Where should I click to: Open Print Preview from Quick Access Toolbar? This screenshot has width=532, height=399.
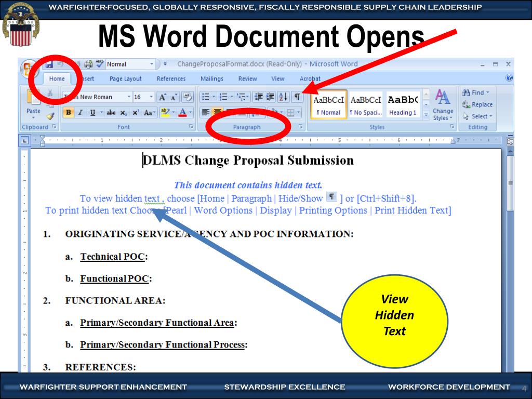(x=89, y=64)
